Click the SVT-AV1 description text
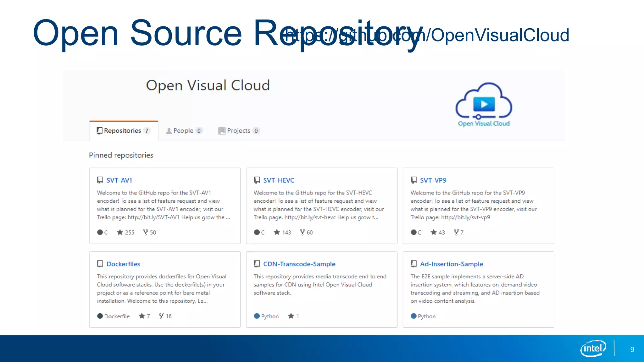This screenshot has height=362, width=644. point(164,205)
